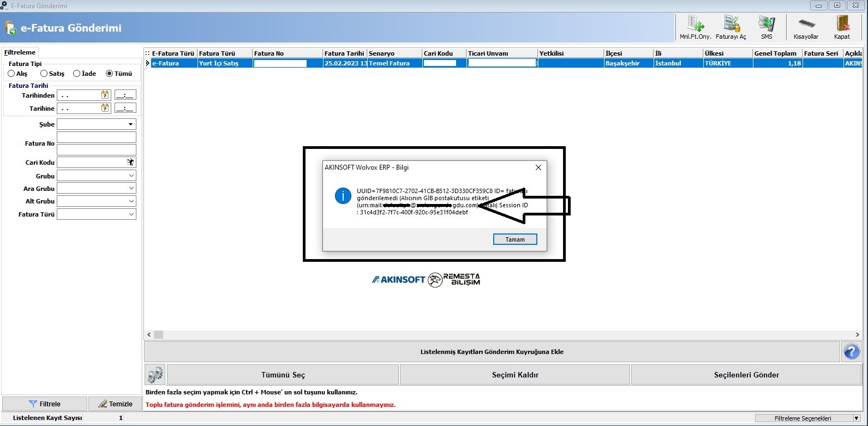Close the Bilgi dialog with the X
868x426 pixels.
click(538, 167)
